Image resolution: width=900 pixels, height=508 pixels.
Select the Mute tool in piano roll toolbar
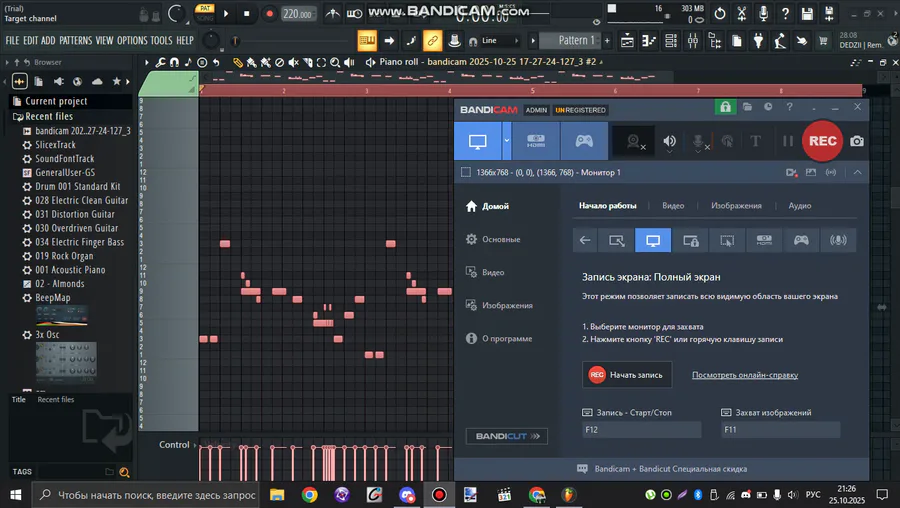click(x=293, y=62)
